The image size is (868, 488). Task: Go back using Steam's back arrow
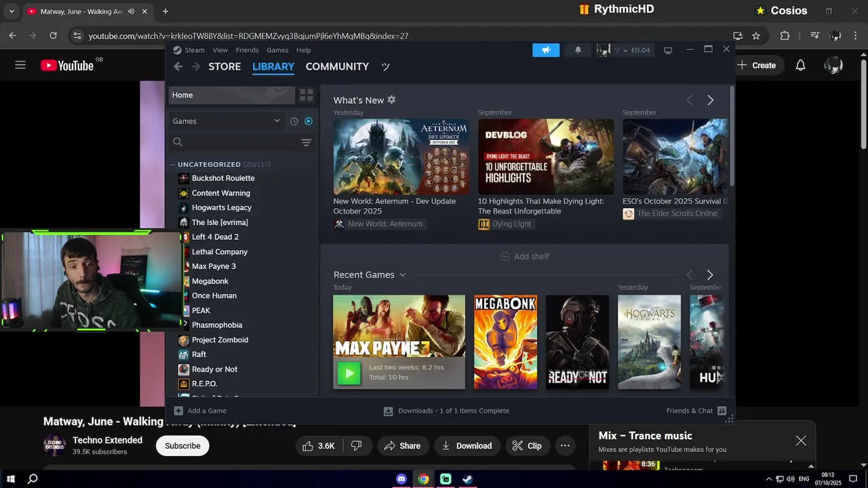coord(178,66)
